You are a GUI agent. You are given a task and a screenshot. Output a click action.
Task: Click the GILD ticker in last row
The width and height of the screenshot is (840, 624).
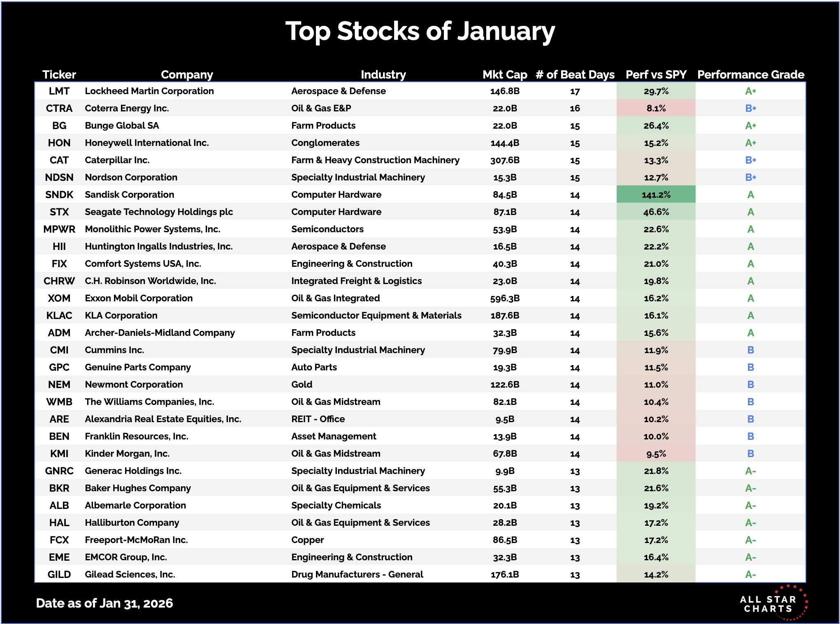pos(59,574)
